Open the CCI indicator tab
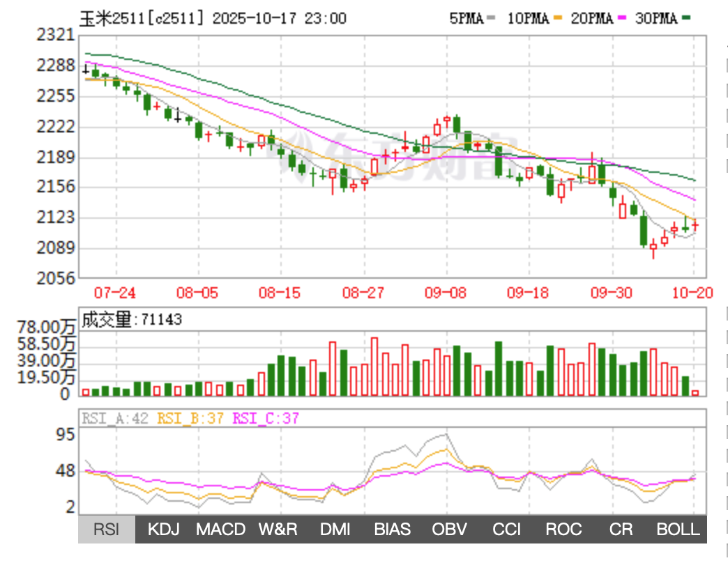The image size is (728, 563). pyautogui.click(x=506, y=530)
